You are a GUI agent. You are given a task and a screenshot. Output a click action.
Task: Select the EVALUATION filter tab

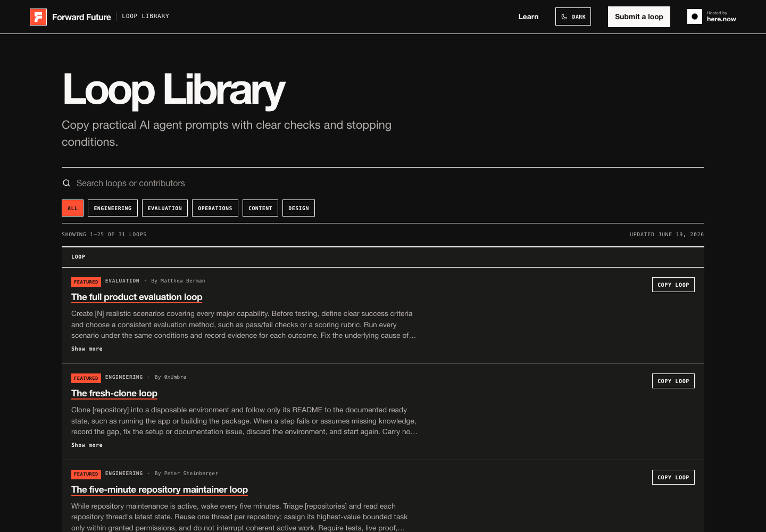(165, 208)
